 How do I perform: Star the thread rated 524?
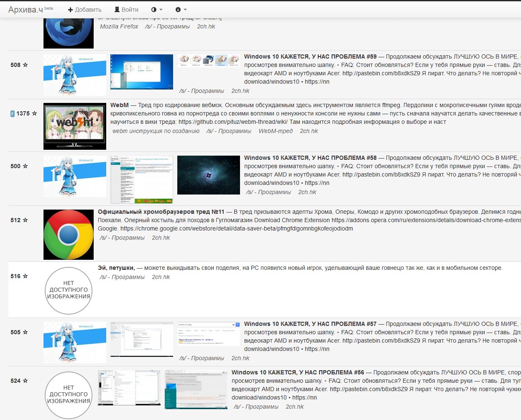pyautogui.click(x=25, y=381)
